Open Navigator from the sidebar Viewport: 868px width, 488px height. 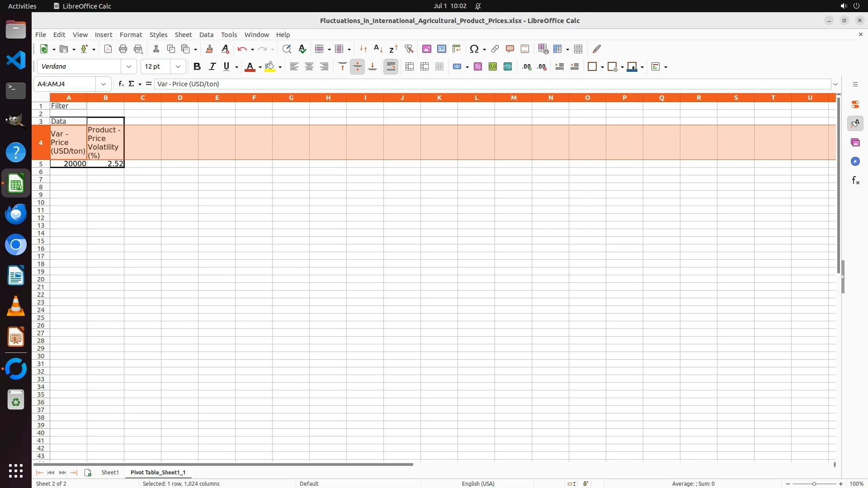[855, 162]
